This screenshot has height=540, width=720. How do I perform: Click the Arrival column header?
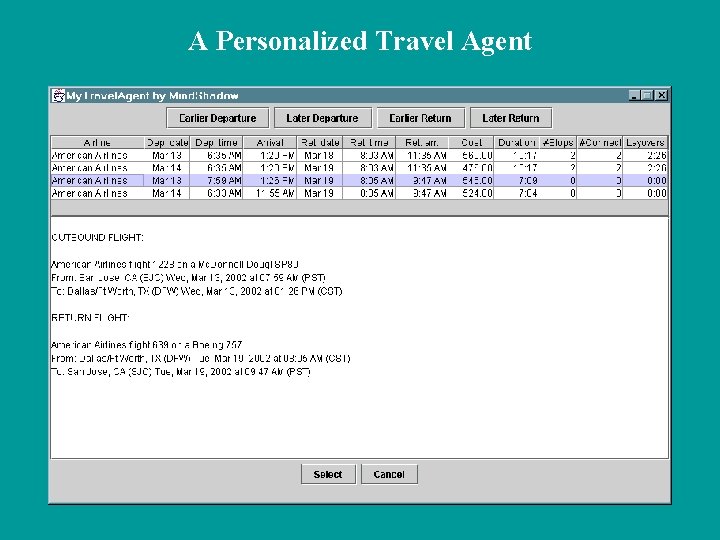coord(270,142)
